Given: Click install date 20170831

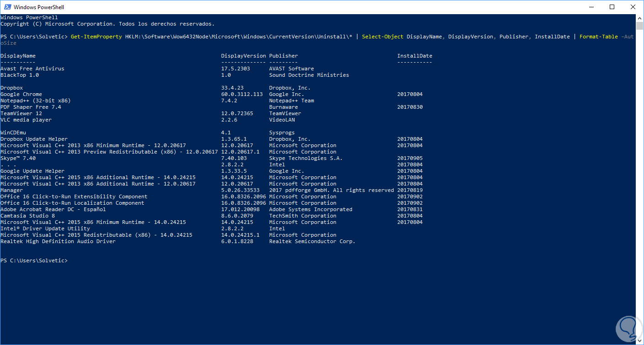Looking at the screenshot, I should tap(410, 209).
